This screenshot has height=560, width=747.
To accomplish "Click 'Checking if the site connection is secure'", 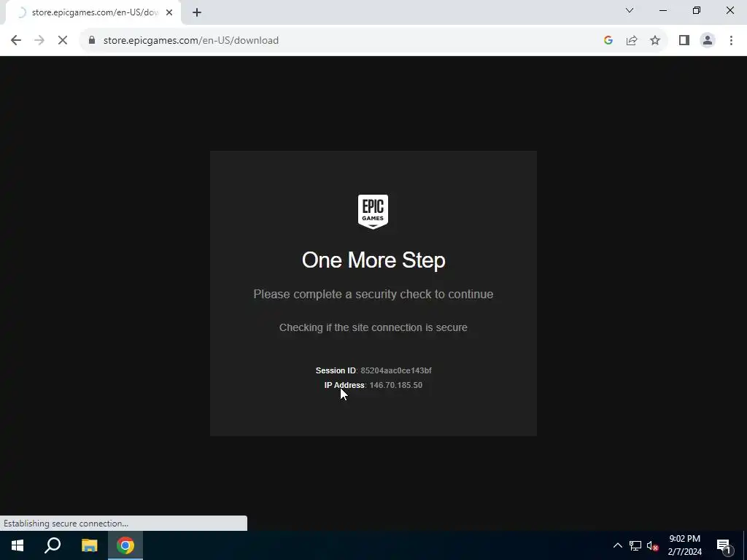I will point(373,327).
